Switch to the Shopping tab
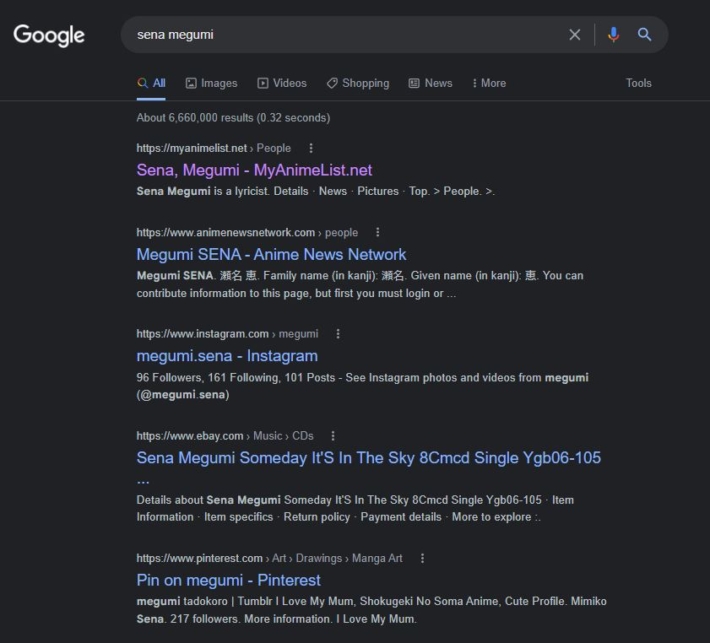The height and width of the screenshot is (643, 710). pyautogui.click(x=358, y=83)
